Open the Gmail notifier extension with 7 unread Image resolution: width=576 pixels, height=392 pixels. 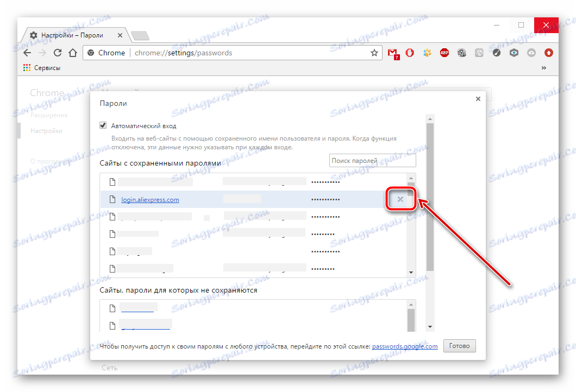393,53
